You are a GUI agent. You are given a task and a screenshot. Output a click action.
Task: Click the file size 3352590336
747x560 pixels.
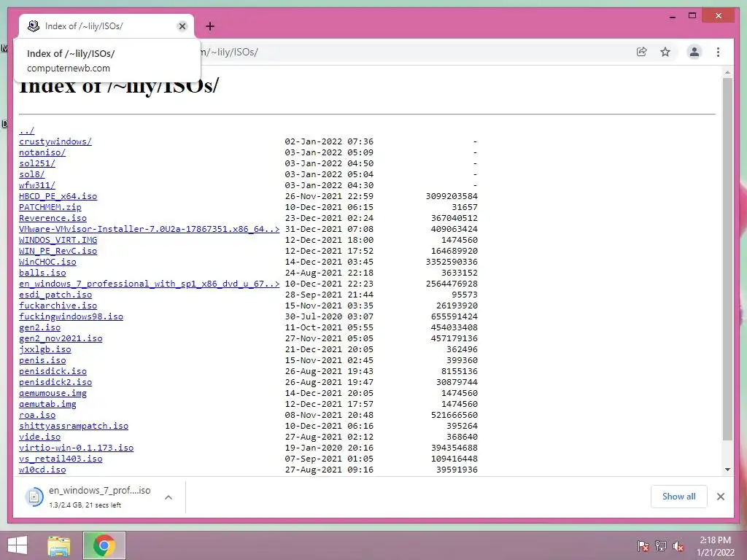pos(452,262)
